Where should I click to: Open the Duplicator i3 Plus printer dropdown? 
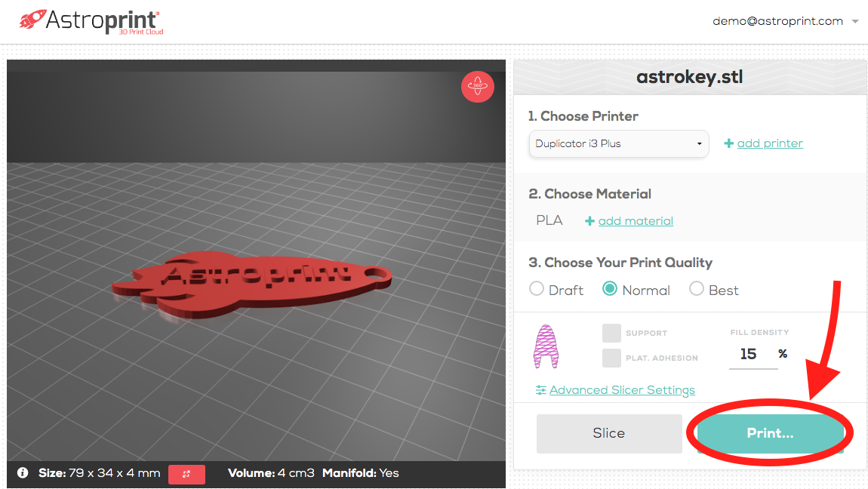coord(619,144)
